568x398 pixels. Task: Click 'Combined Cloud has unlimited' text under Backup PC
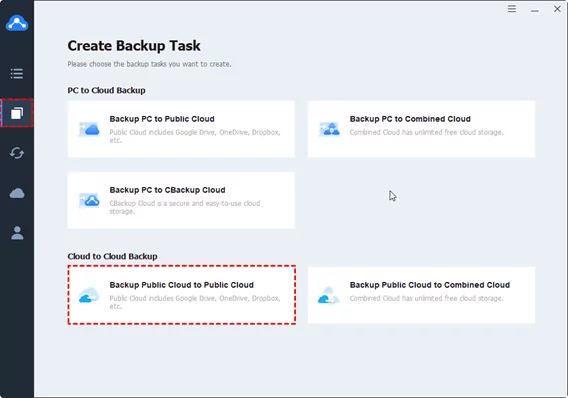[426, 133]
